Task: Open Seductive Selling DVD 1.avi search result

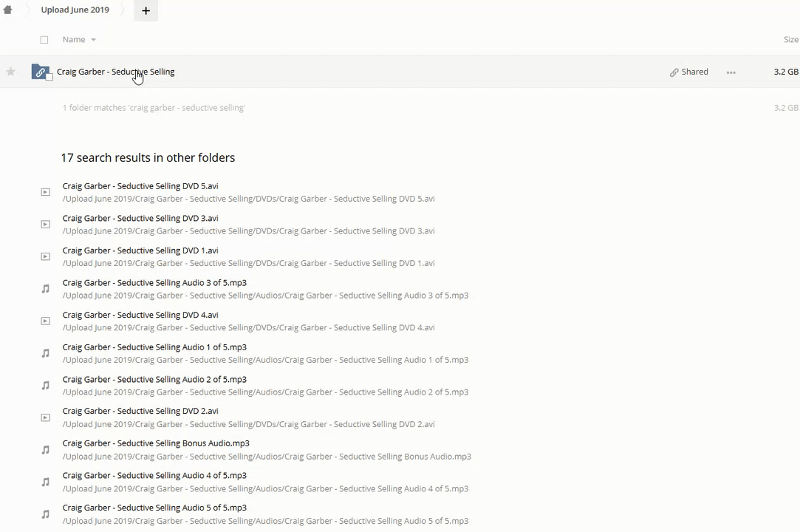Action: [x=140, y=250]
